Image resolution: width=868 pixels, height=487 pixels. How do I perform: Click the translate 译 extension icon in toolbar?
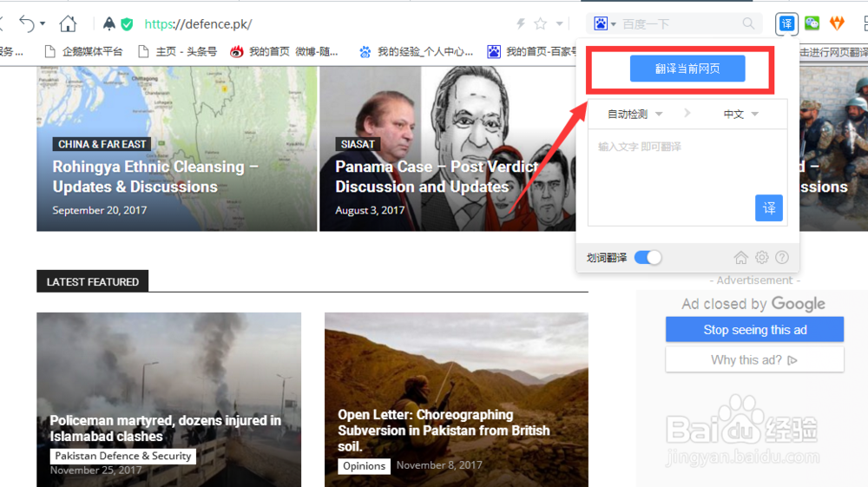point(786,23)
